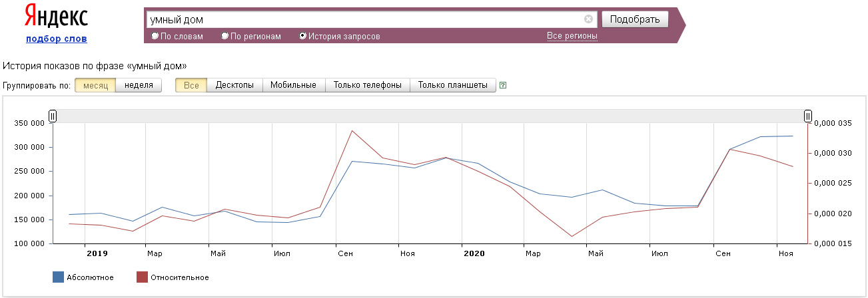This screenshot has width=868, height=298.
Task: Group data by месяц
Action: tap(95, 85)
